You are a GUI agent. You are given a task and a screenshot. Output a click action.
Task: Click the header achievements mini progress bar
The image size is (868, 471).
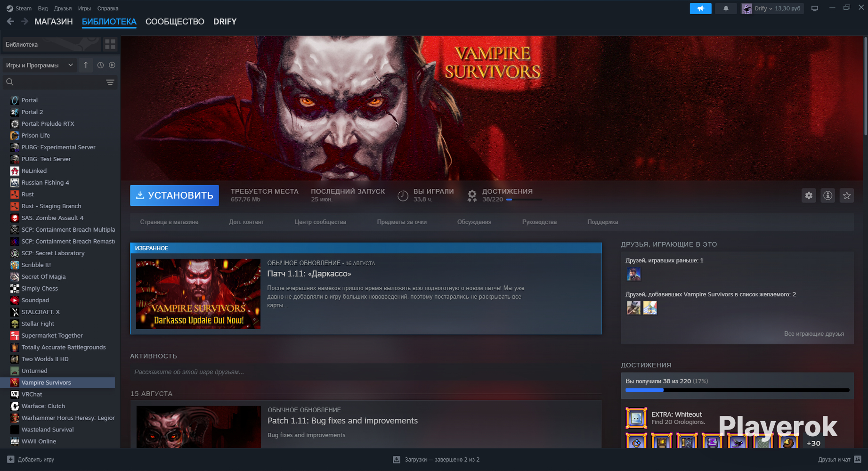[524, 200]
